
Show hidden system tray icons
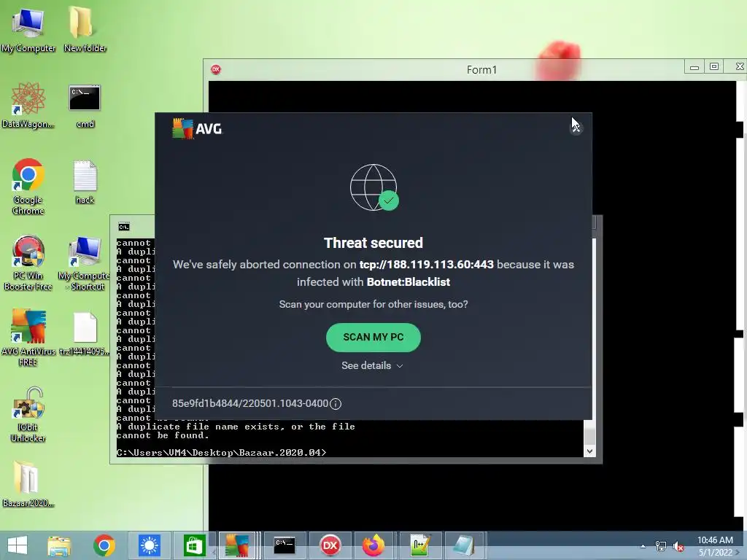pyautogui.click(x=643, y=546)
